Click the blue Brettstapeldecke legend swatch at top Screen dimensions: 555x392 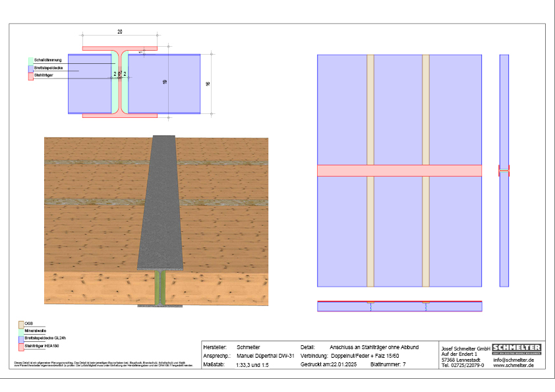click(x=30, y=68)
